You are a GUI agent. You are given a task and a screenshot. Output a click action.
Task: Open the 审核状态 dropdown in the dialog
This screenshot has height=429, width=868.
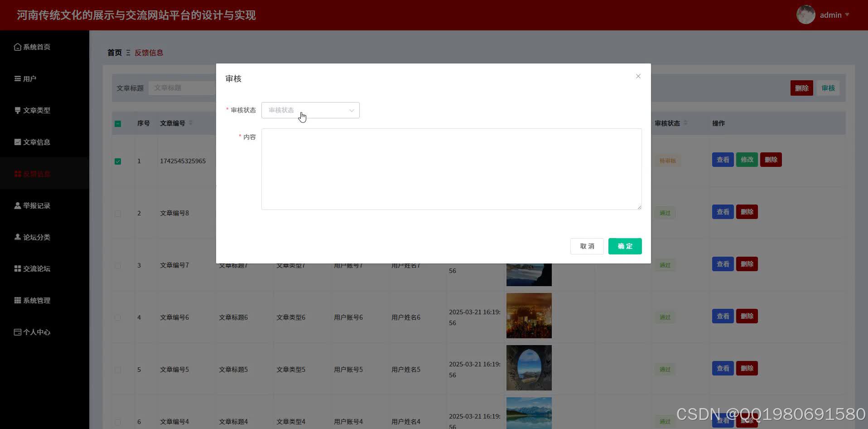[x=310, y=110]
